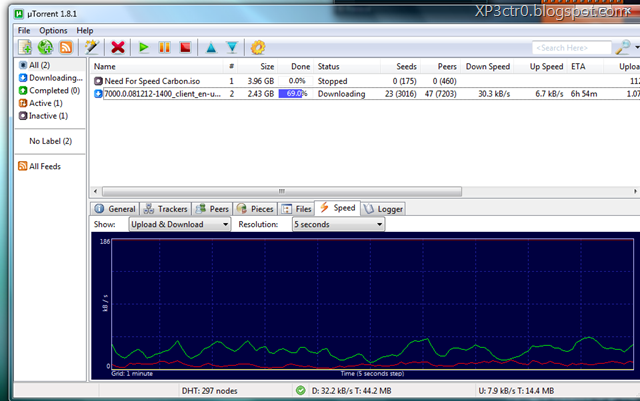Click the 0.0% progress of Carbon.iso
The width and height of the screenshot is (640, 401).
pos(297,81)
